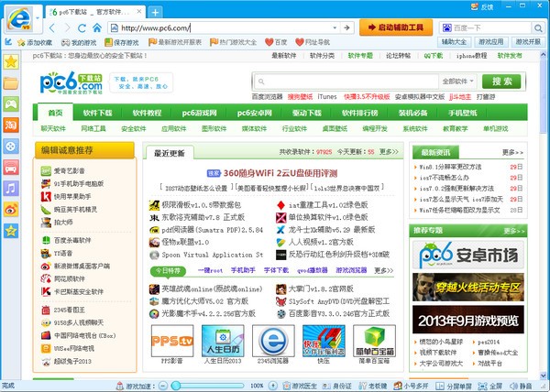
Task: Click the 游戏开服 button
Action: click(x=528, y=42)
